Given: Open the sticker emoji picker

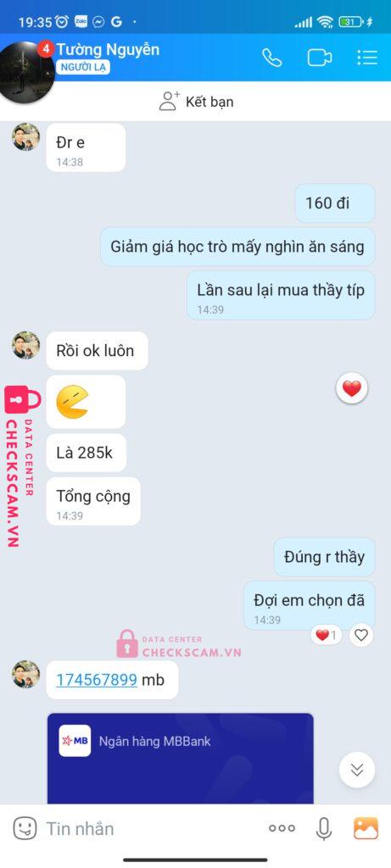Looking at the screenshot, I should [25, 828].
